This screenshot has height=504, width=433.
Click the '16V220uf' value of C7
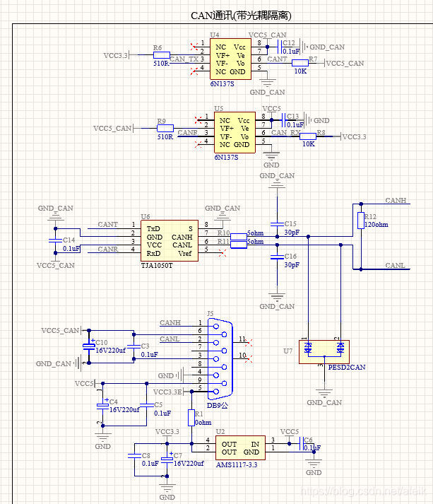tap(189, 464)
